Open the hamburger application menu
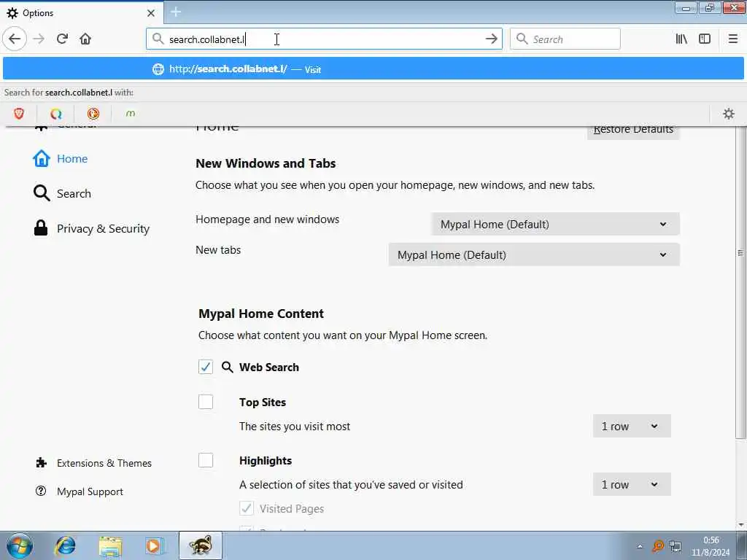Image resolution: width=747 pixels, height=560 pixels. (x=732, y=39)
